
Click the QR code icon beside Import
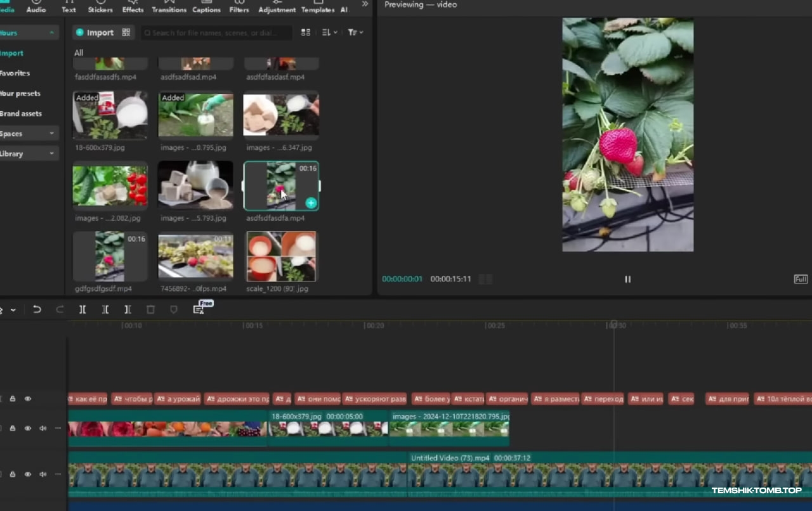pos(126,32)
